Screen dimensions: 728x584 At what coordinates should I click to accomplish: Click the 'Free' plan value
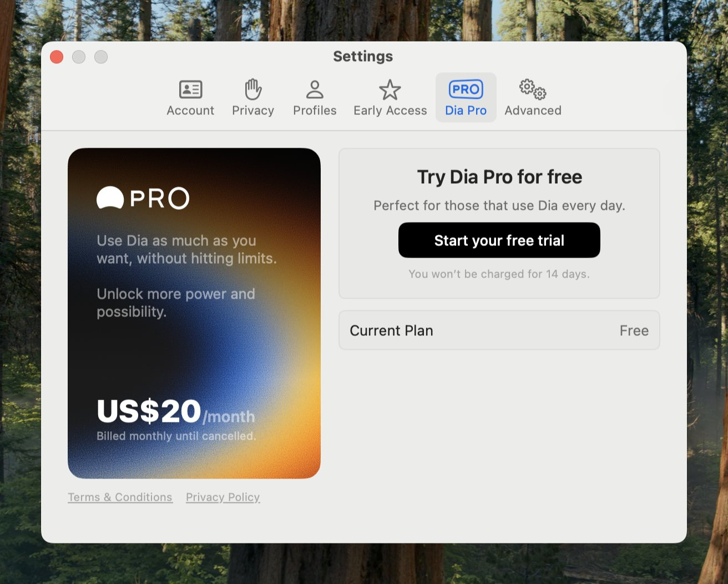[x=634, y=331]
